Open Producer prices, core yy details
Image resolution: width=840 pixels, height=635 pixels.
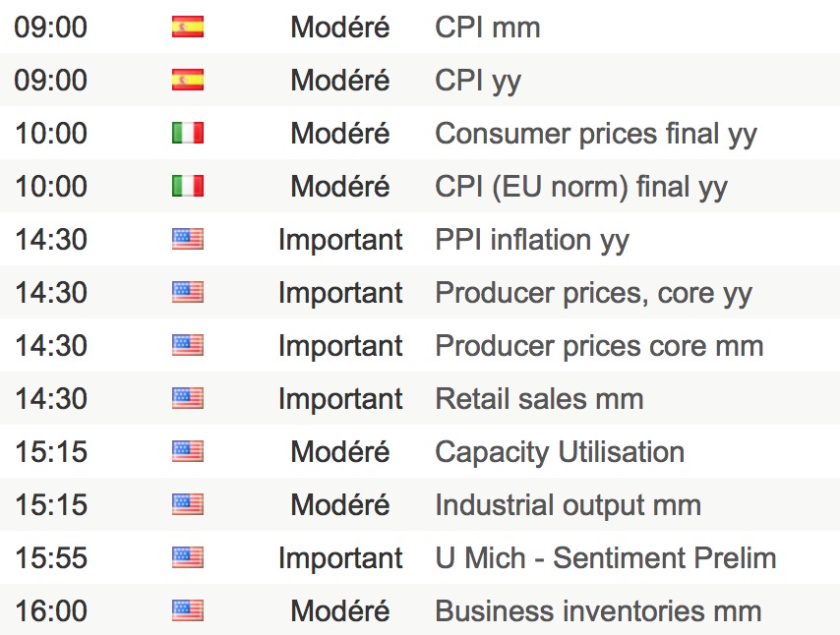(x=593, y=292)
